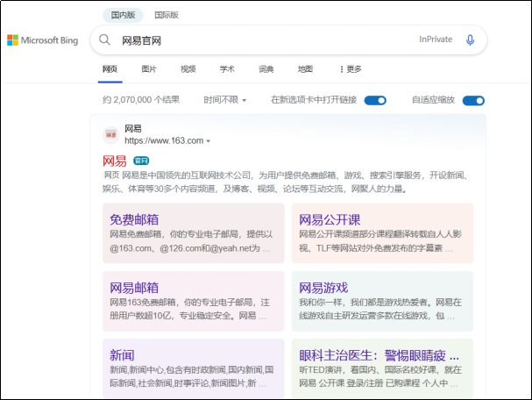The width and height of the screenshot is (532, 400).
Task: Open the three-dot 更多 menu
Action: (351, 69)
